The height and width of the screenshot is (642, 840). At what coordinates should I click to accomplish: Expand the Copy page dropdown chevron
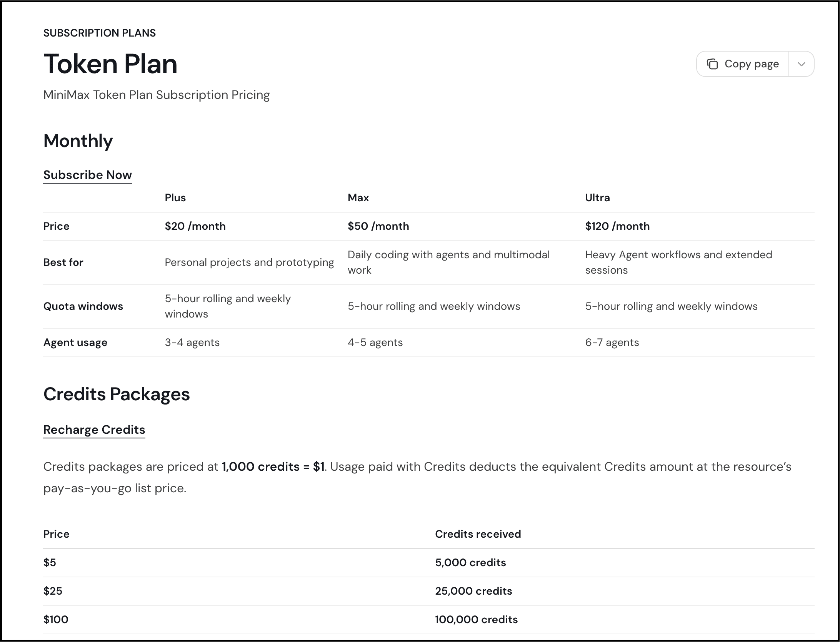click(802, 64)
